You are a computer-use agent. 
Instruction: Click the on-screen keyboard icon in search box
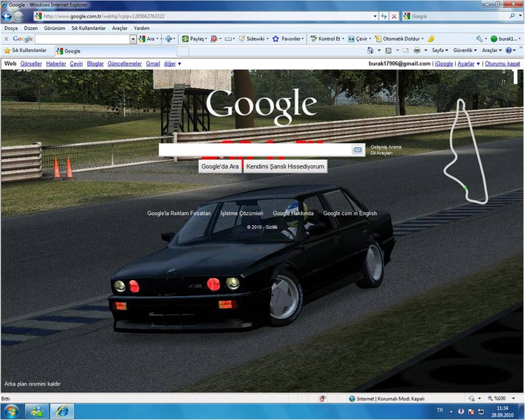(357, 149)
